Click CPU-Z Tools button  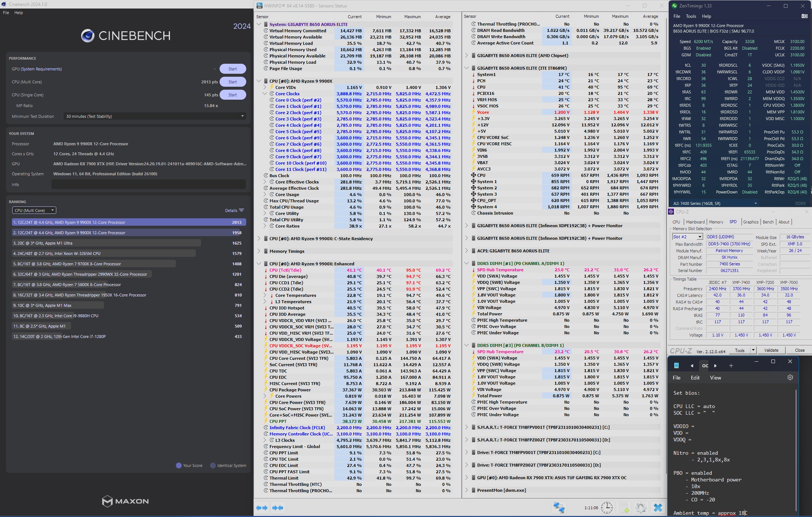(x=739, y=350)
